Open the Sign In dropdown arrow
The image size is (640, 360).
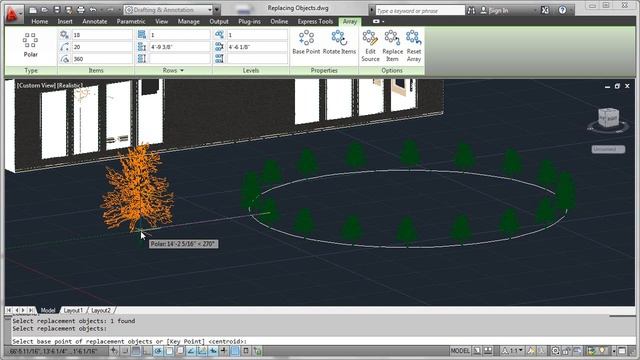pos(535,11)
